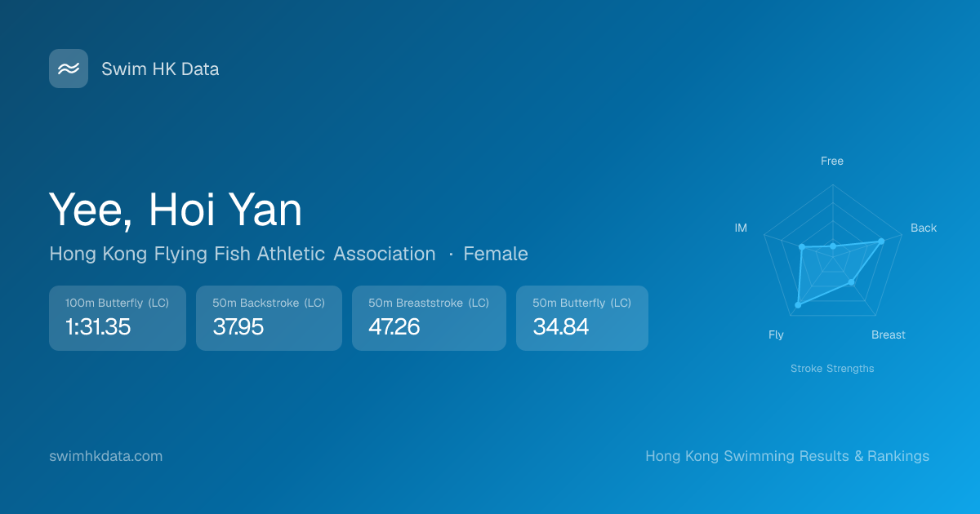Click the Fly axis label on radar chart
The image size is (980, 514).
776,335
